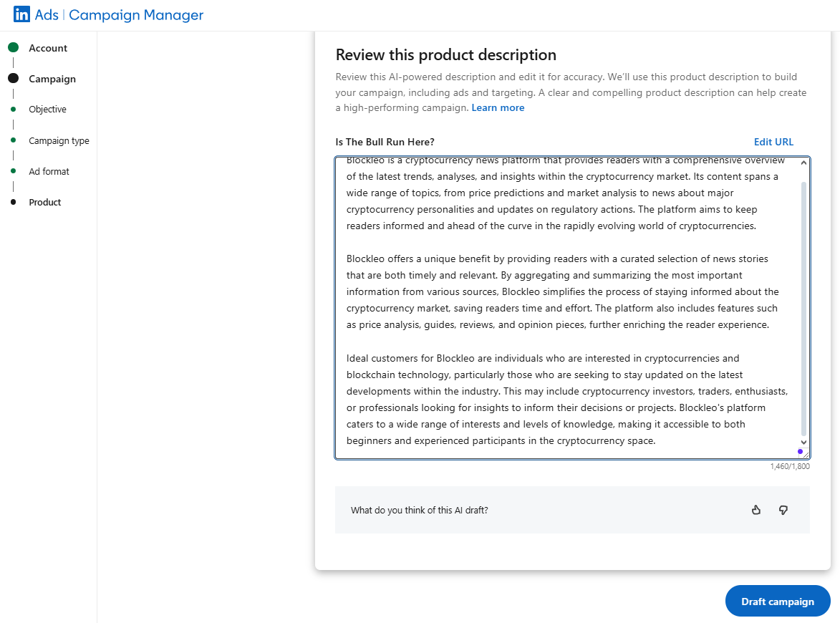840x623 pixels.
Task: Go to the Campaign step
Action: tap(52, 79)
